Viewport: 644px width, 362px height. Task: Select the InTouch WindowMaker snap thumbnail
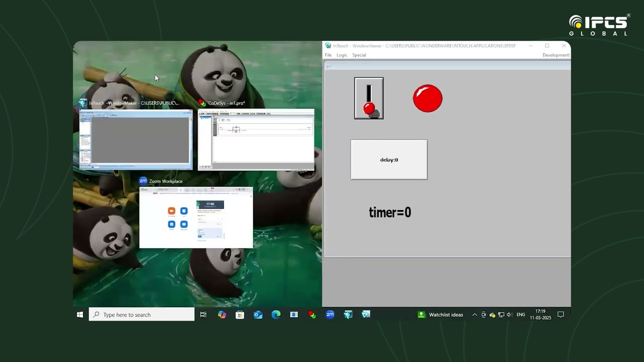click(136, 139)
